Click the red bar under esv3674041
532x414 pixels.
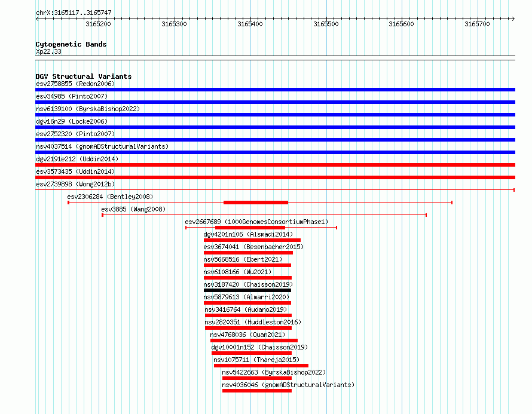coord(248,253)
